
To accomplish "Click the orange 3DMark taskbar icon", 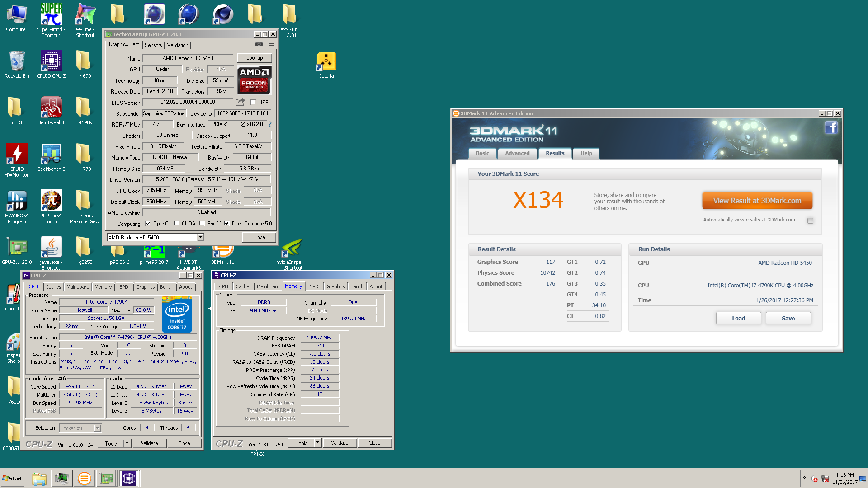I will (x=84, y=479).
